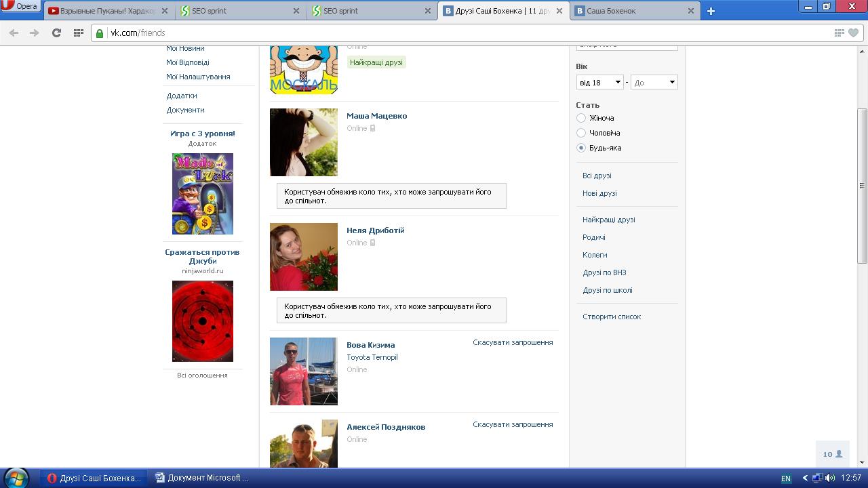This screenshot has width=868, height=488.
Task: Filter by Найкращі друзі in right sidebar
Action: pyautogui.click(x=609, y=220)
